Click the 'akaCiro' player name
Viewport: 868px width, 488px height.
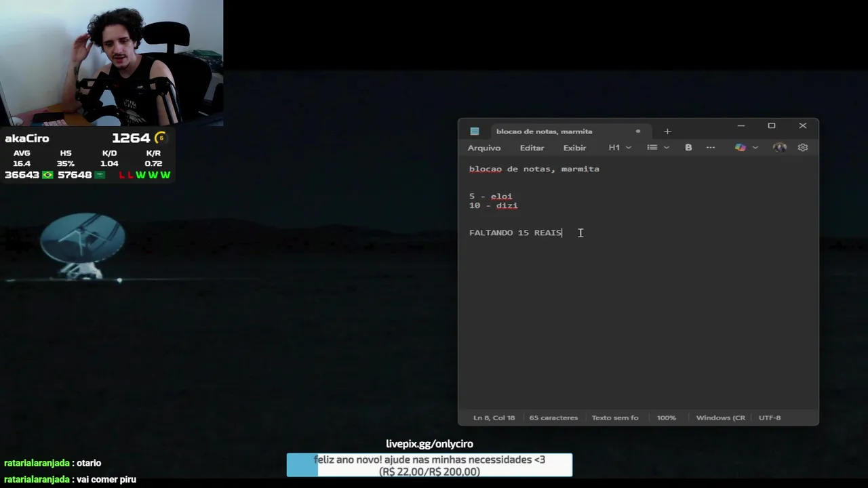27,138
